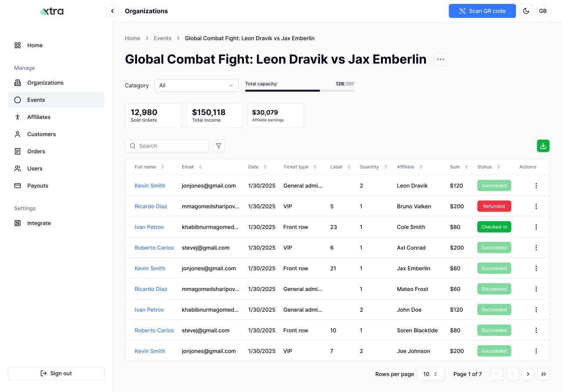Expand the Category dropdown set to All
The image size is (562, 392).
(196, 86)
